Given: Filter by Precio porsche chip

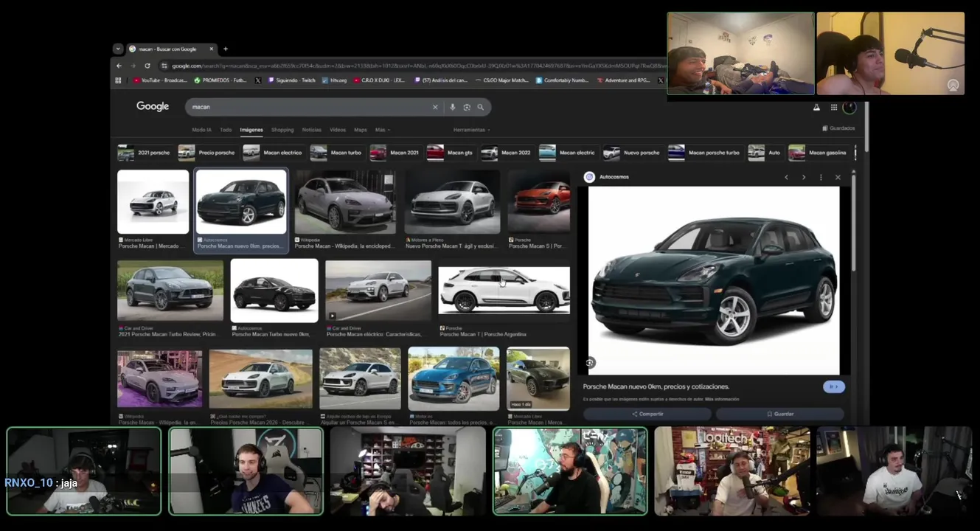Looking at the screenshot, I should click(207, 153).
